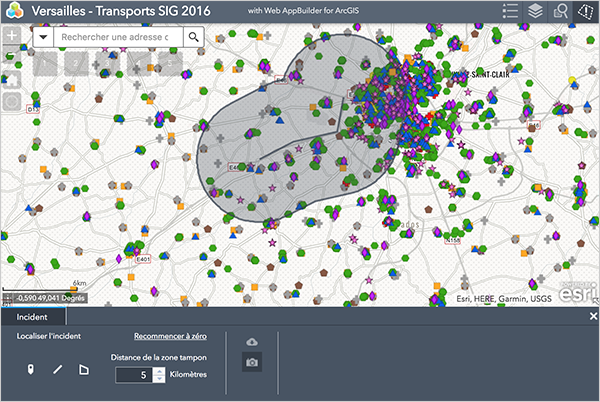Image resolution: width=600 pixels, height=402 pixels.
Task: Click the cloud download icon
Action: click(x=252, y=342)
